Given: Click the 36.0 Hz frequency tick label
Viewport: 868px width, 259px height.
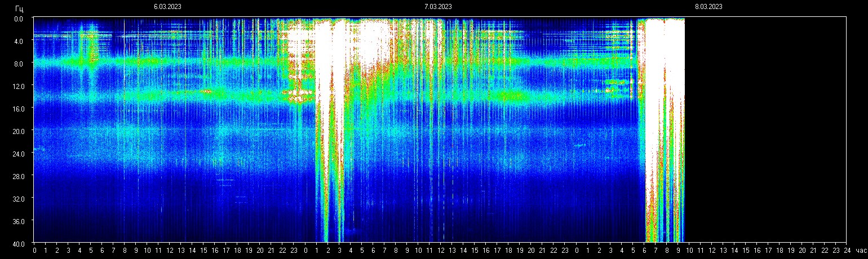Looking at the screenshot, I should tap(17, 221).
